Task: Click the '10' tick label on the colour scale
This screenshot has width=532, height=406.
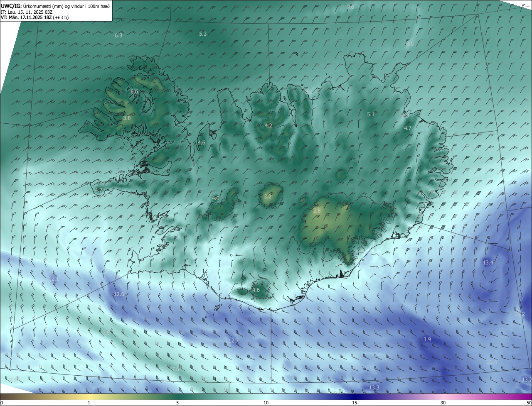Action: tap(266, 403)
